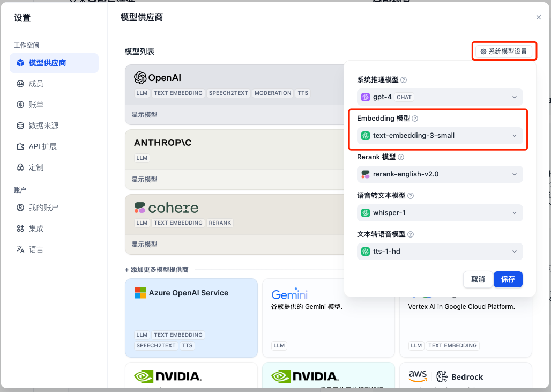
Task: Click the 模型列表 heading
Action: pyautogui.click(x=139, y=51)
